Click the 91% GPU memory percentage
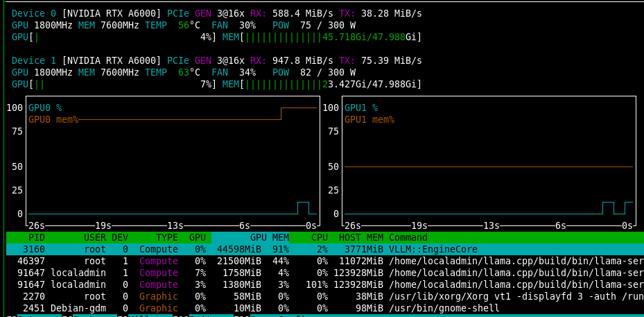This screenshot has height=317, width=644. (281, 249)
